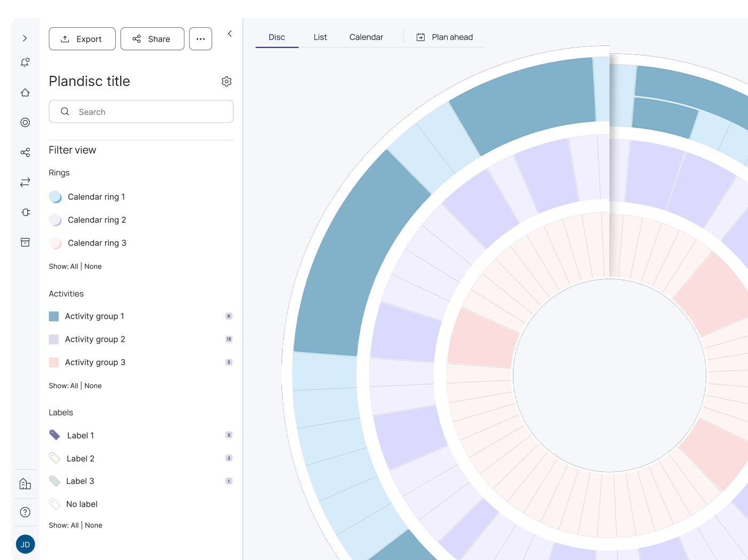Show None under Activities

coord(93,385)
